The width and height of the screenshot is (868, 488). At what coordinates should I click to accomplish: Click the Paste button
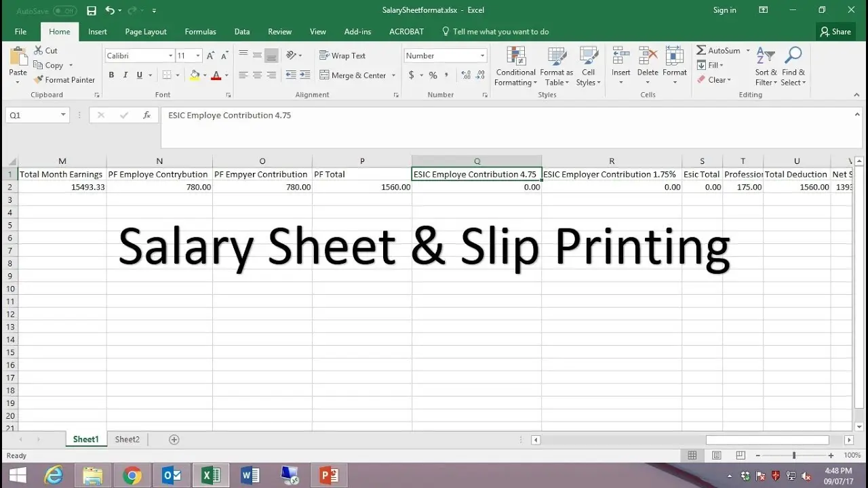point(18,66)
